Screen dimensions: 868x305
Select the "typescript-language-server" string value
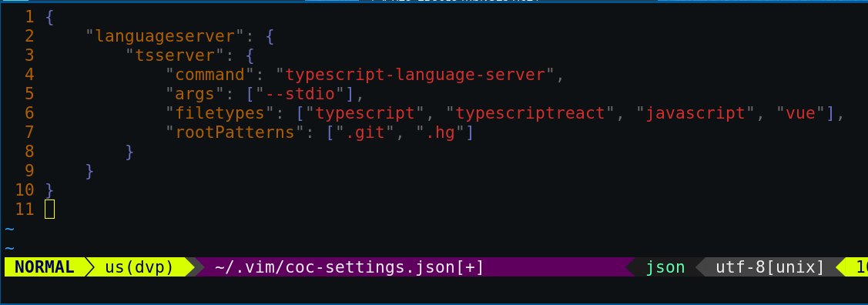pyautogui.click(x=415, y=75)
